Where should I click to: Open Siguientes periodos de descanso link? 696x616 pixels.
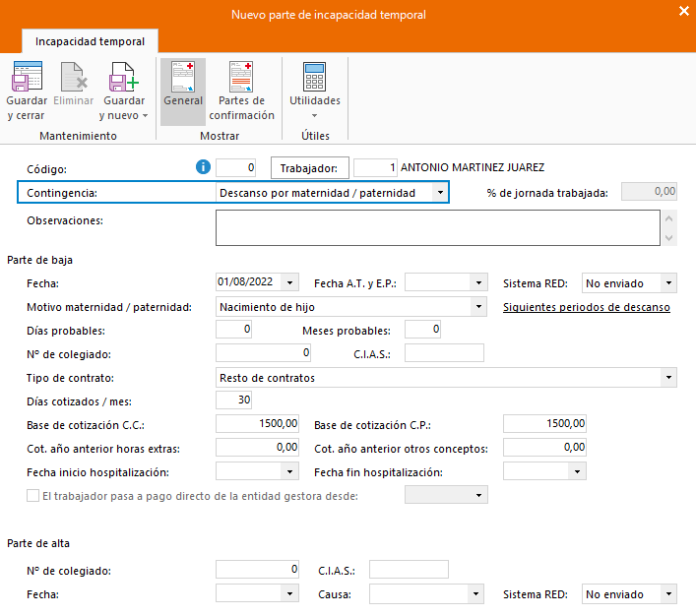pyautogui.click(x=586, y=307)
